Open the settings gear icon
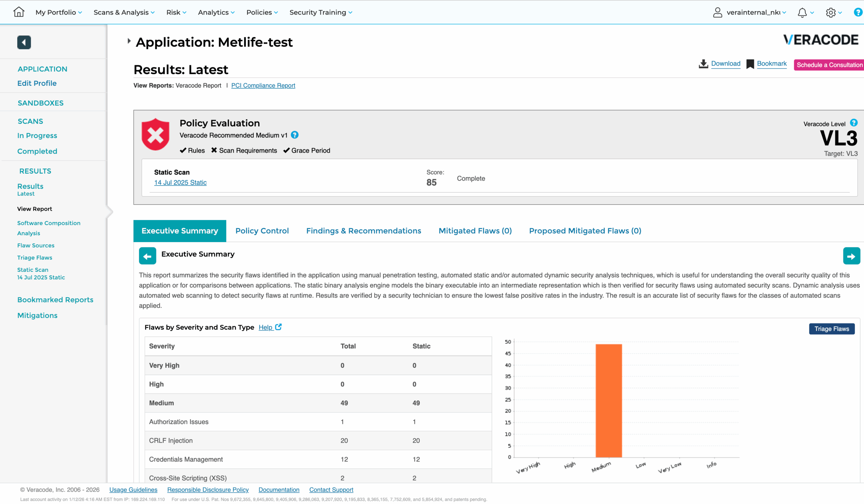864x504 pixels. pos(830,13)
